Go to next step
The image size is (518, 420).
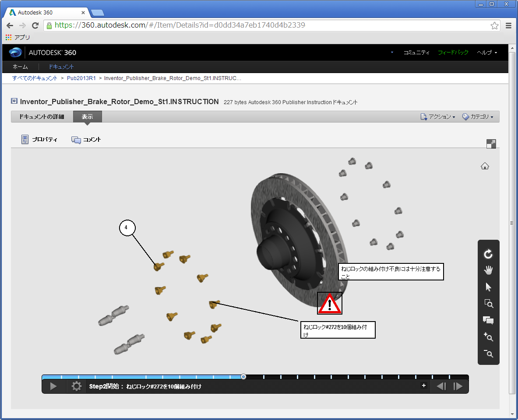pos(458,386)
